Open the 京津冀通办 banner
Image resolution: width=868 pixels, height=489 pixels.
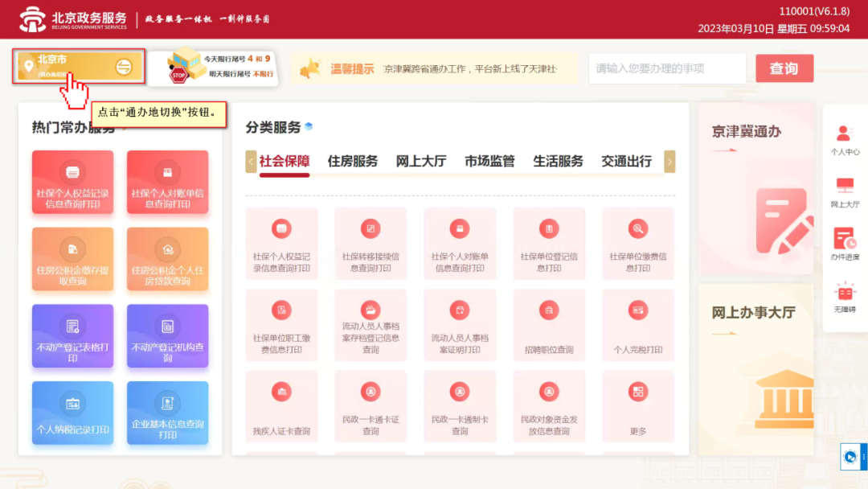point(755,189)
